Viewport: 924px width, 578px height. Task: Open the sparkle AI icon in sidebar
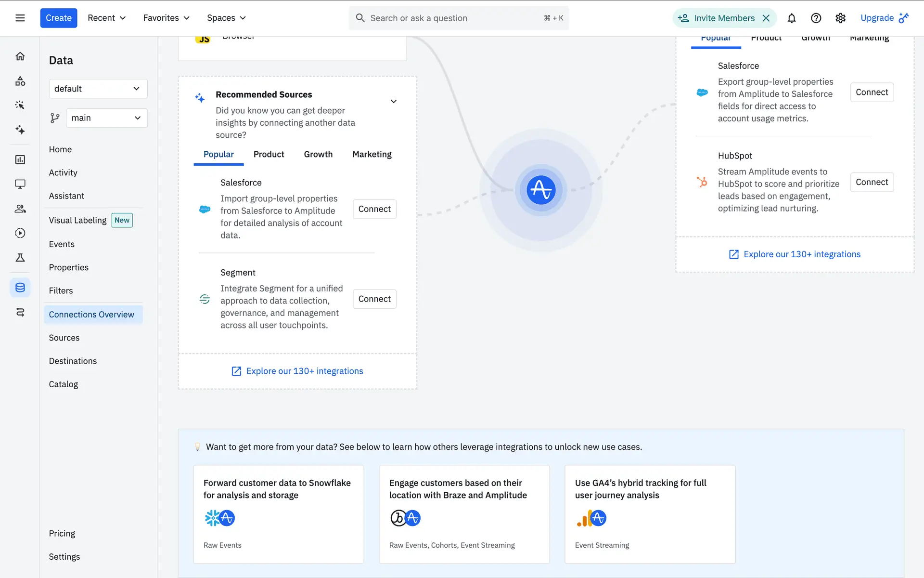(20, 130)
